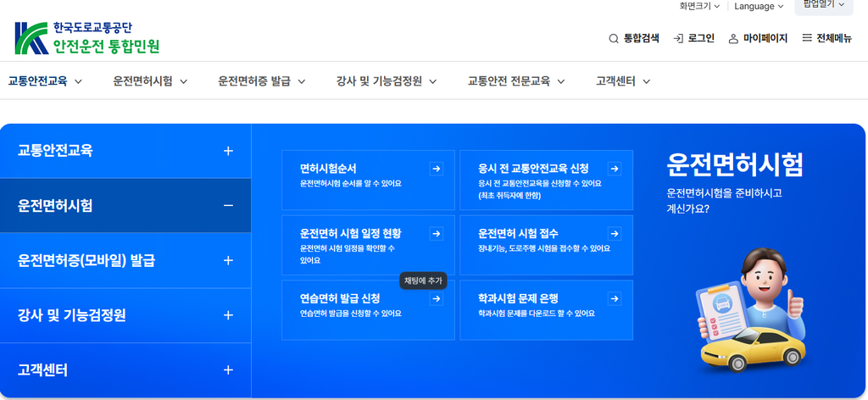Click the 안전운전 통합민원 logo
The image size is (868, 400).
coord(87,38)
